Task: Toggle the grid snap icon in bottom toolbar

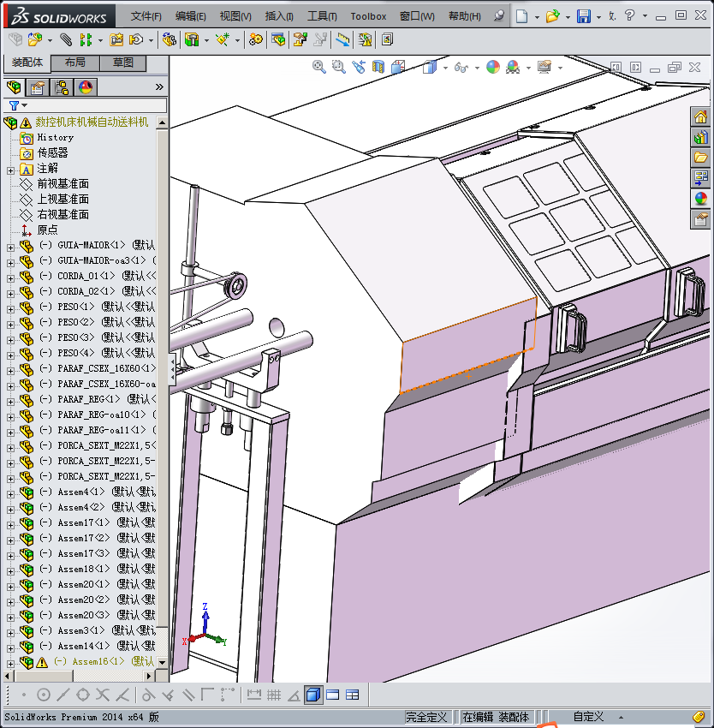Action: pos(273,695)
